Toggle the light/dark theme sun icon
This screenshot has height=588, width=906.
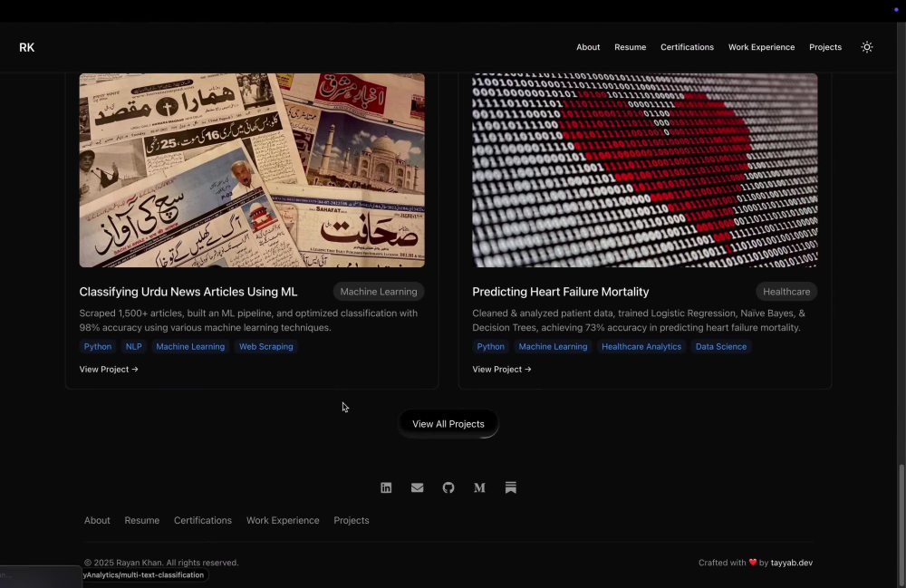tap(867, 47)
